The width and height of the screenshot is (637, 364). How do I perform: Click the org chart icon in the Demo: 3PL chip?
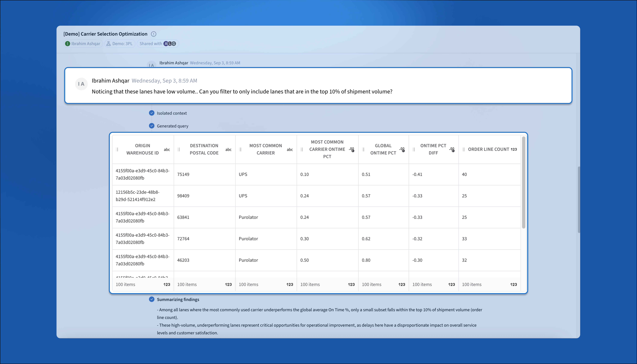[x=108, y=44]
